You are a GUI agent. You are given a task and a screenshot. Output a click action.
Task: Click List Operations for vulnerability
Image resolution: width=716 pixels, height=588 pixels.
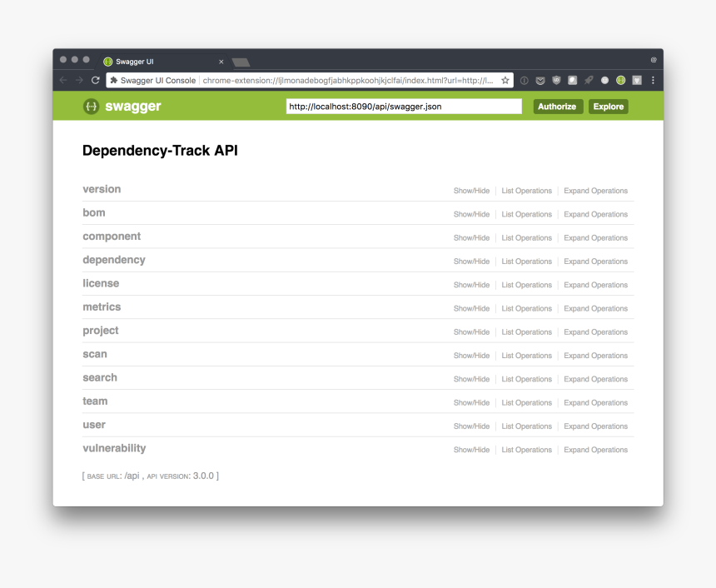pos(526,450)
